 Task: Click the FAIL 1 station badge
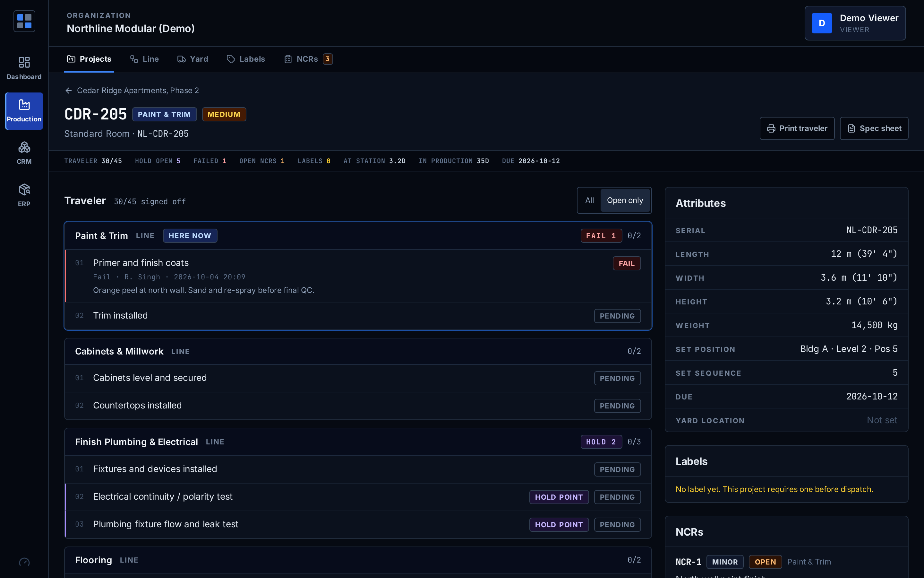point(601,236)
